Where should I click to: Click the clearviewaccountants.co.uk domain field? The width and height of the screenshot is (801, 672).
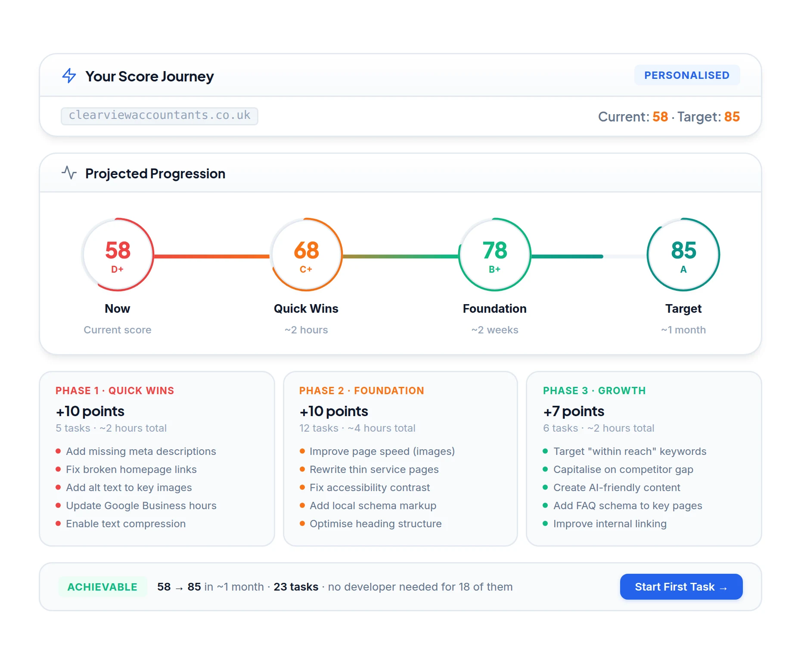[159, 116]
